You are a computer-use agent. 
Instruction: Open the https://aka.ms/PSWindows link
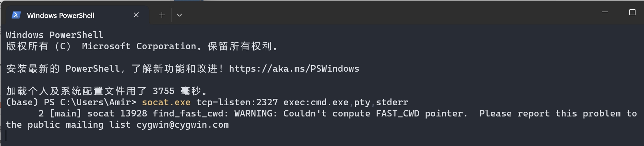pos(294,69)
